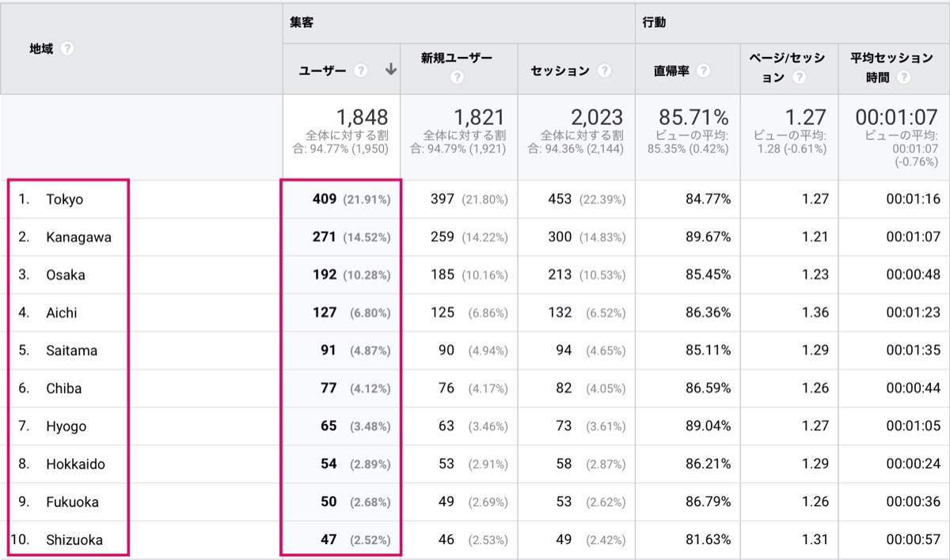Select Osaka in the region list

tap(66, 275)
